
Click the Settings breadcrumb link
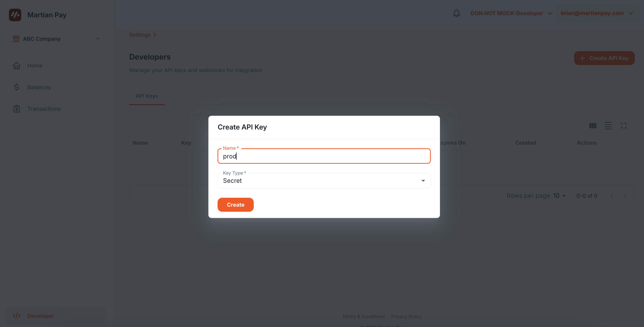[x=140, y=35]
